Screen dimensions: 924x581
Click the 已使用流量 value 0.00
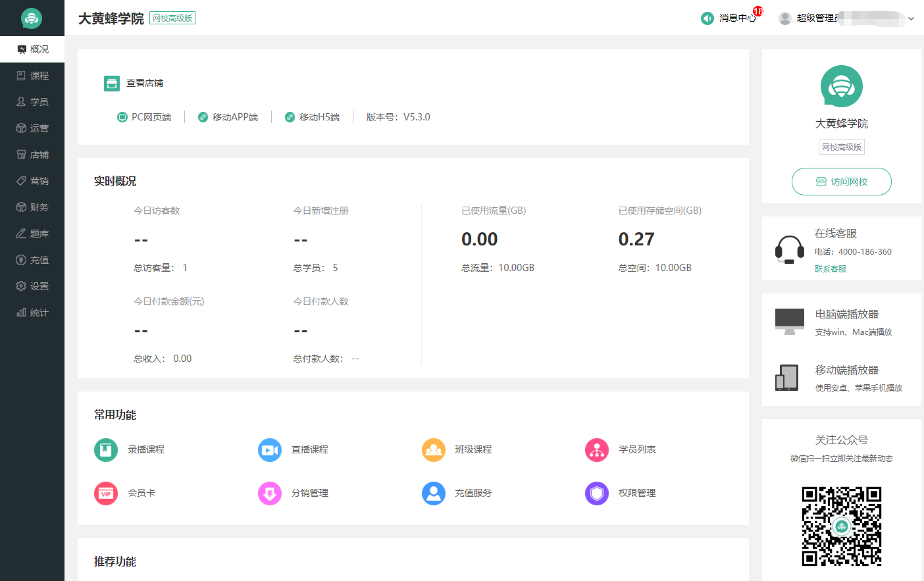(480, 240)
